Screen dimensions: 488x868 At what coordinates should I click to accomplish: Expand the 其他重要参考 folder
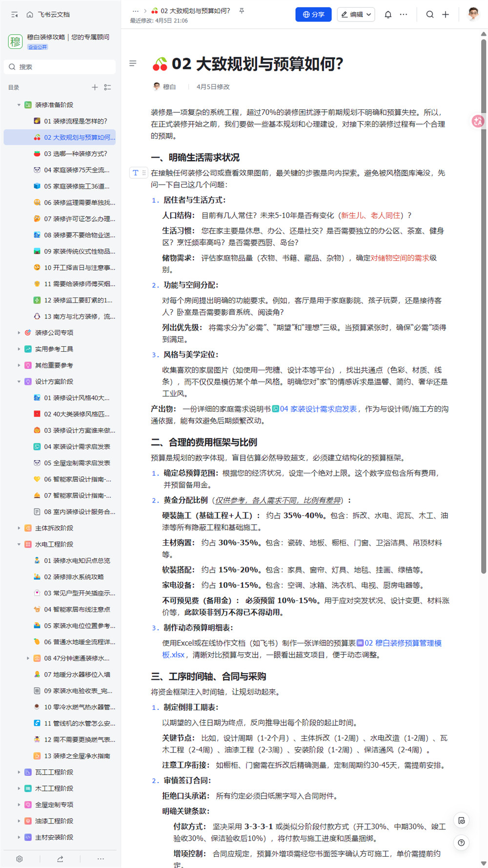pos(19,365)
